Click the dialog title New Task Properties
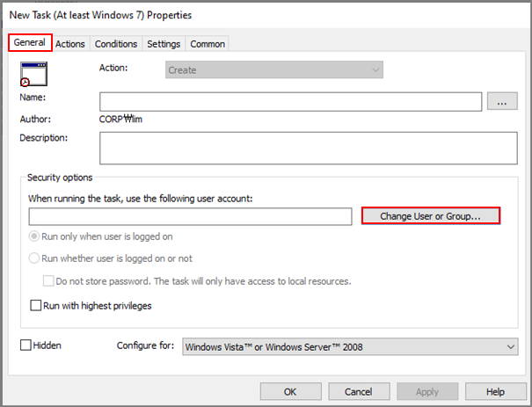This screenshot has width=532, height=407. pyautogui.click(x=100, y=15)
